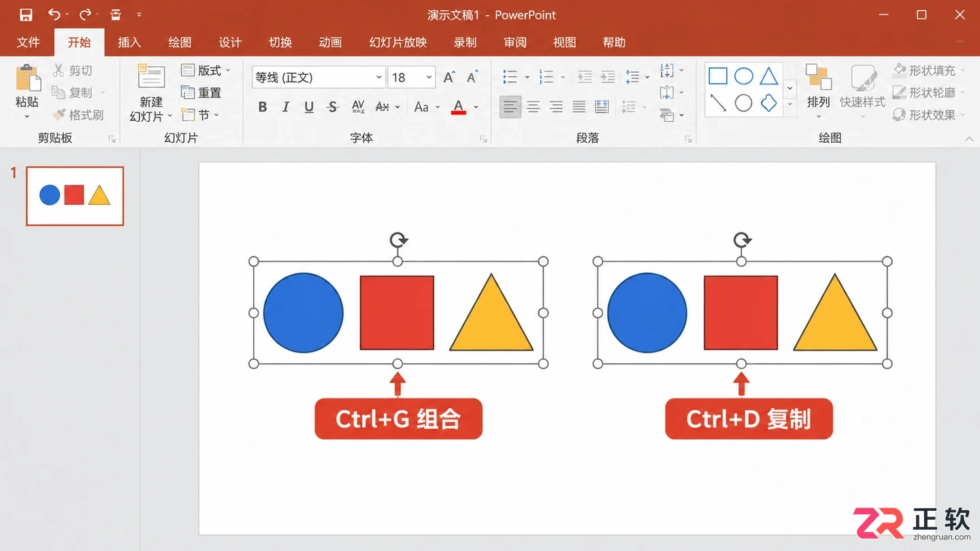This screenshot has width=980, height=551.
Task: Click the Redo arrow icon
Action: pyautogui.click(x=85, y=14)
